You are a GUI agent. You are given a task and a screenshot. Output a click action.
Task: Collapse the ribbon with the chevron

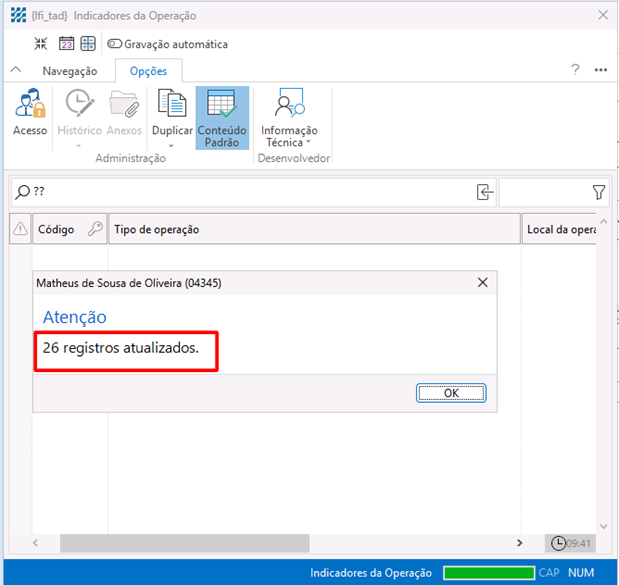16,70
